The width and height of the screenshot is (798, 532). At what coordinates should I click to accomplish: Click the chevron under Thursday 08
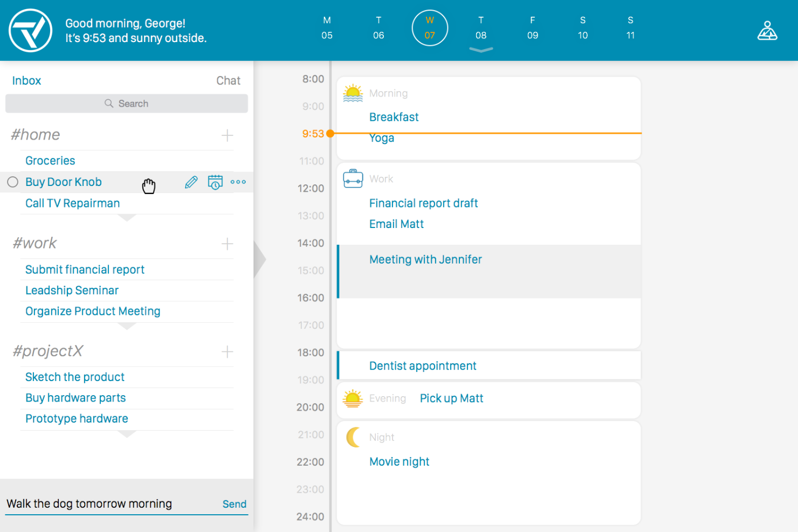(481, 50)
